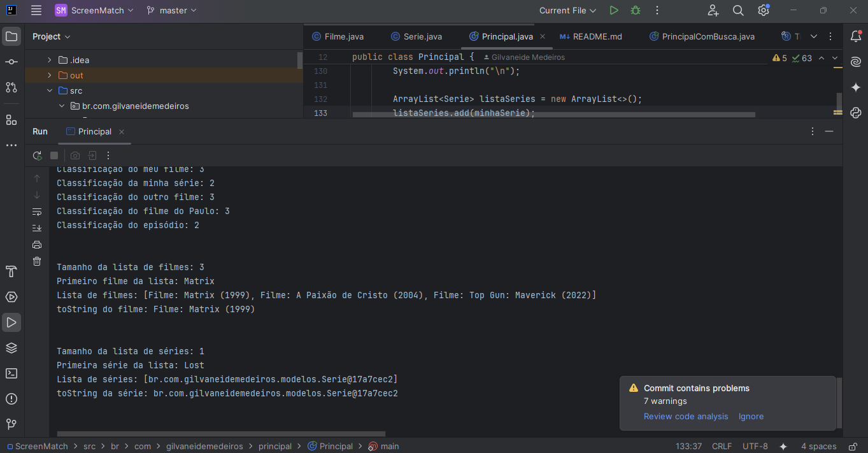Collapse the src folder
Image resolution: width=868 pixels, height=453 pixels.
coord(50,90)
